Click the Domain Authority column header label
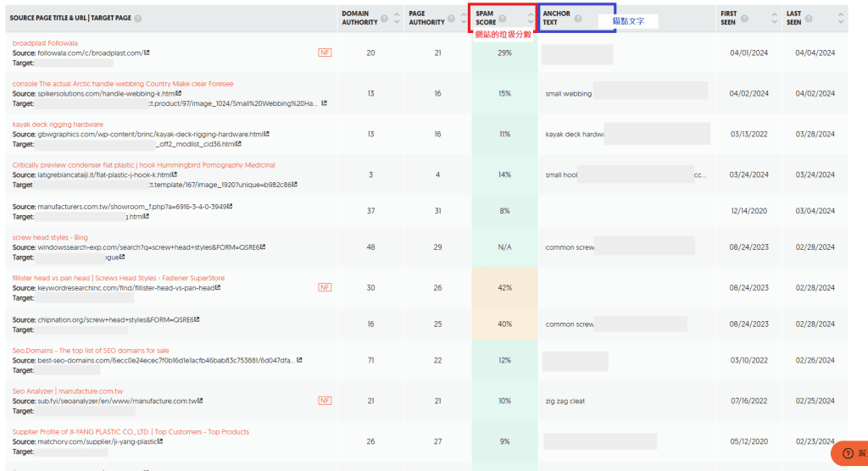The image size is (868, 471). [359, 18]
